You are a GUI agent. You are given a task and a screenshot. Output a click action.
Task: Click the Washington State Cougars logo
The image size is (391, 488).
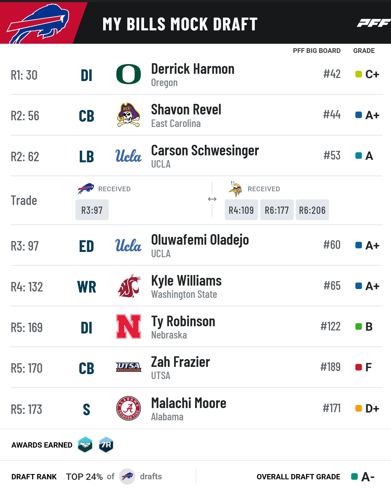[x=129, y=286]
